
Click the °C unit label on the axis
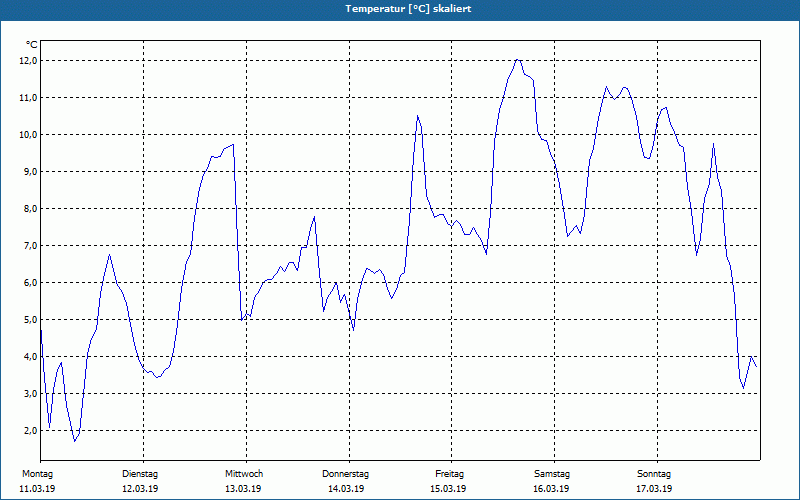pos(32,45)
